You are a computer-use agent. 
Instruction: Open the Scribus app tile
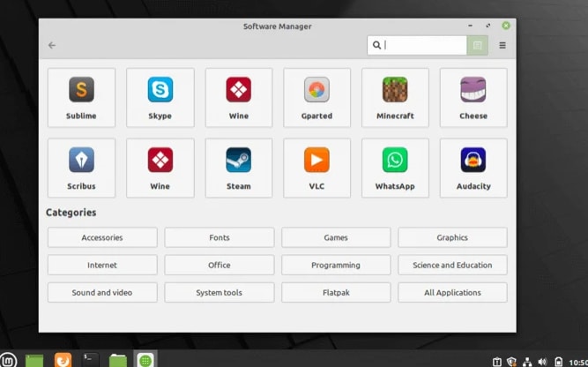(81, 168)
